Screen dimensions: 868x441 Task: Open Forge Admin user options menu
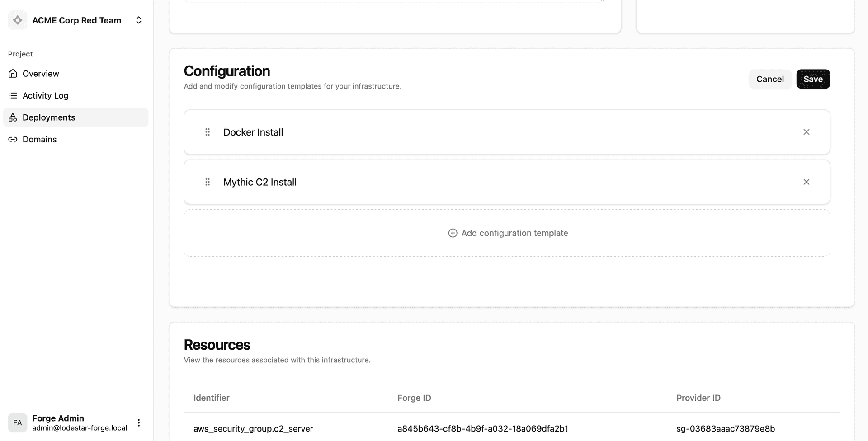click(x=139, y=423)
